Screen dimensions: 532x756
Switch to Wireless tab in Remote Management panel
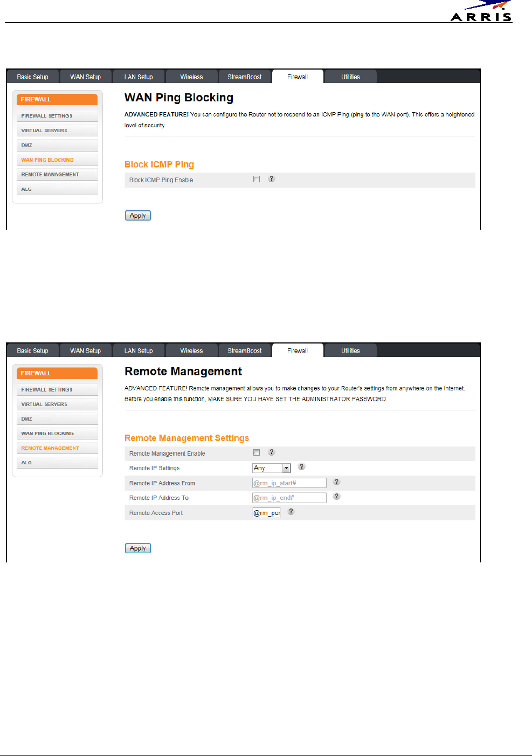[191, 350]
